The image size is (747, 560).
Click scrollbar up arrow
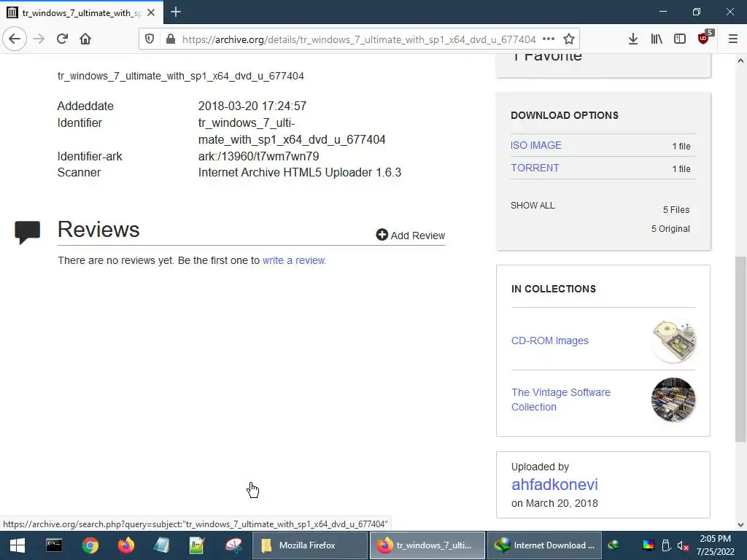(x=740, y=61)
